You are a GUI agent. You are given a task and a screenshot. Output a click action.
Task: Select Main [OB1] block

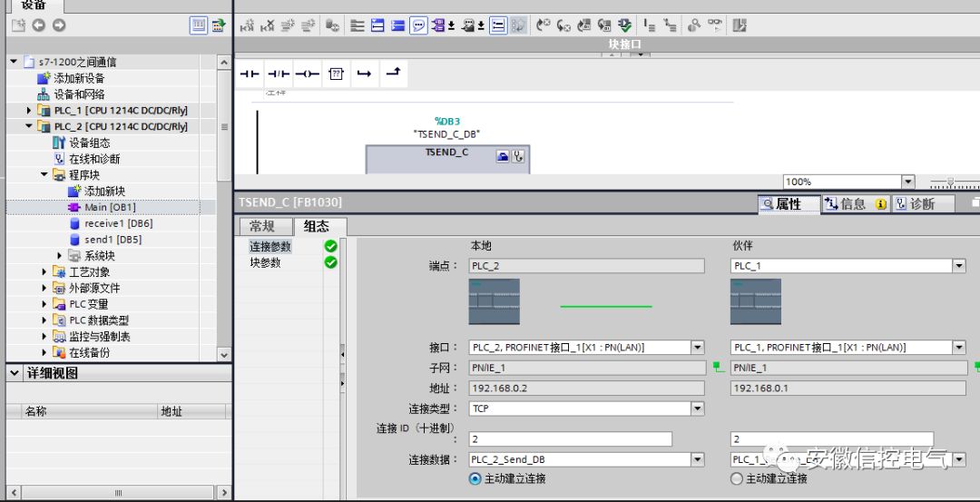tap(110, 207)
